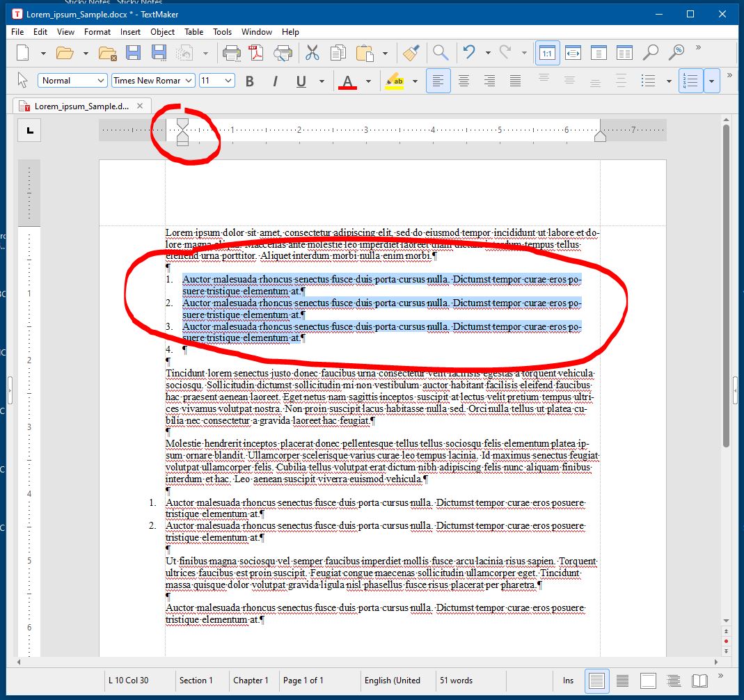Open the Format menu

[97, 31]
